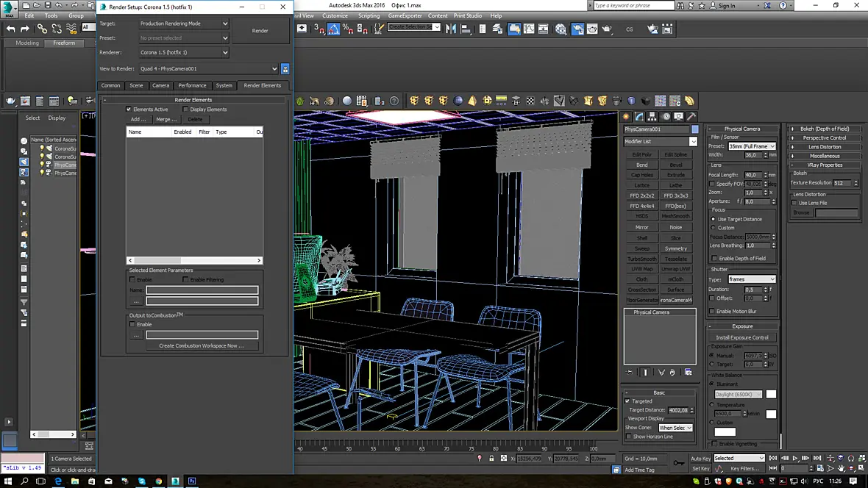Viewport: 868px width, 488px height.
Task: Click Configure Modifier Sets icon
Action: point(688,373)
